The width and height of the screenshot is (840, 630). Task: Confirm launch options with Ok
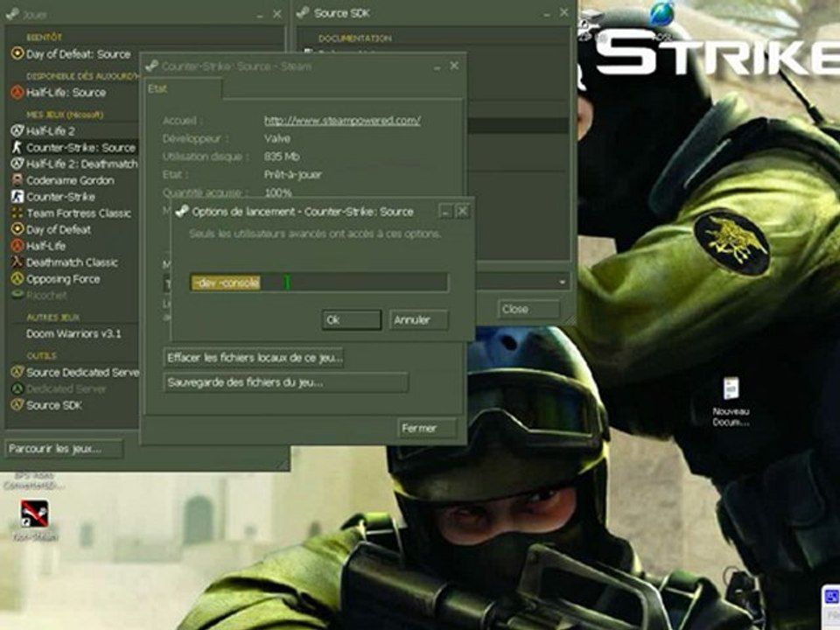[x=352, y=320]
